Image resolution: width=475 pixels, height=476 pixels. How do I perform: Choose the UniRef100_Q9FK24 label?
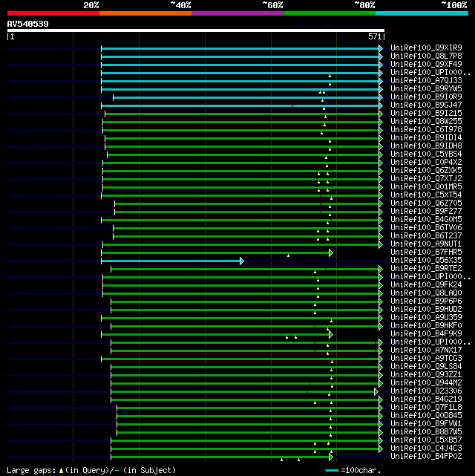pos(426,284)
